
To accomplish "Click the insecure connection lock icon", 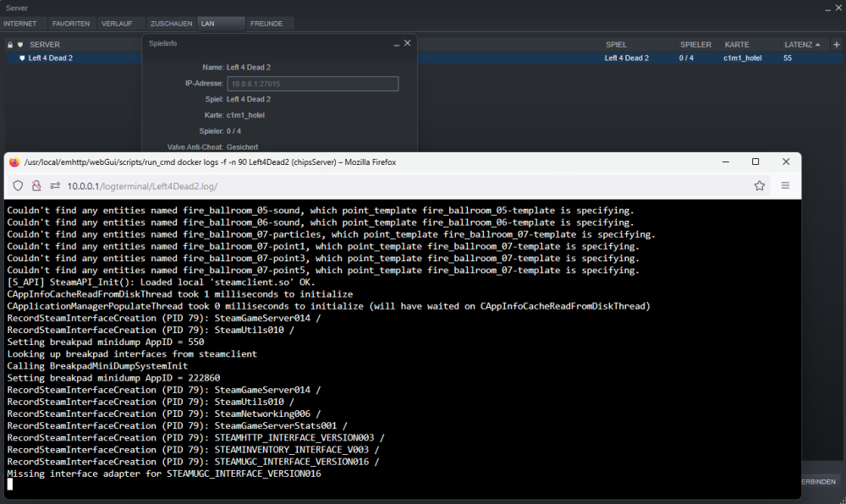I will pyautogui.click(x=36, y=186).
